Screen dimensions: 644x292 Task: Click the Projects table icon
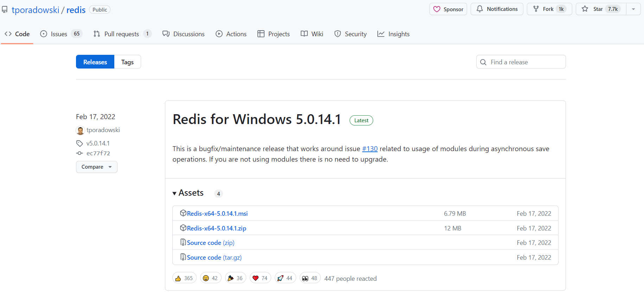point(261,34)
